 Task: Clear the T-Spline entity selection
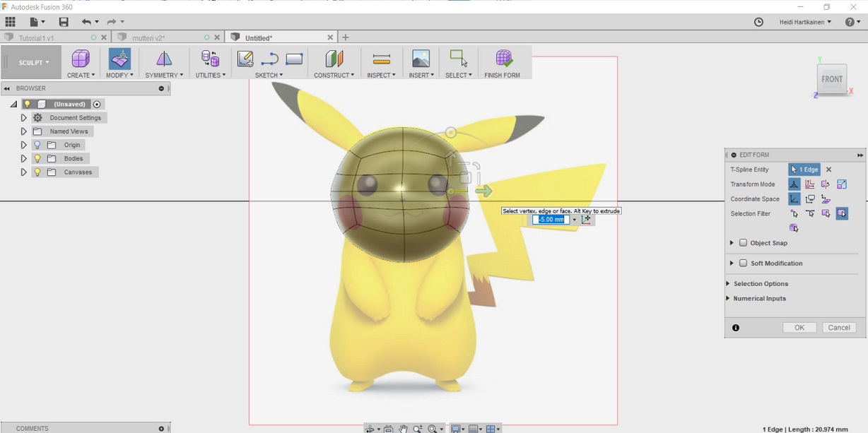829,170
